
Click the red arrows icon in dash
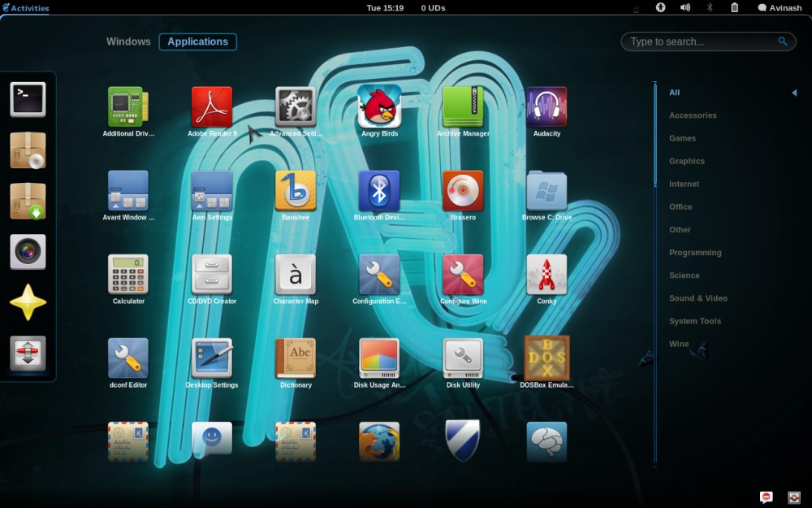coord(28,354)
